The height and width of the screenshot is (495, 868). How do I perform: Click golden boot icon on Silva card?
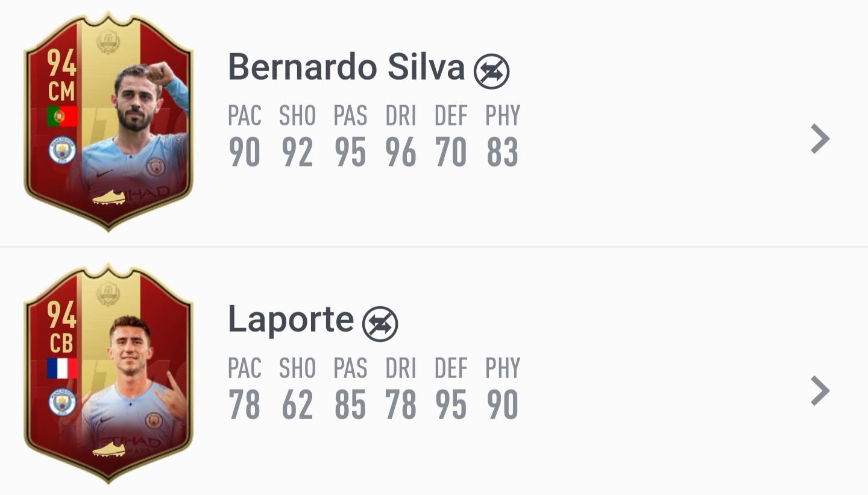coord(108,197)
